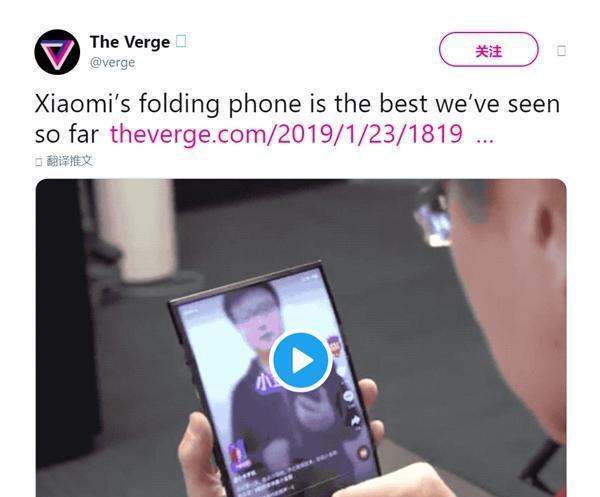Click the man's glasses in the video preview
Viewport: 600px width, 497px height.
click(x=434, y=216)
